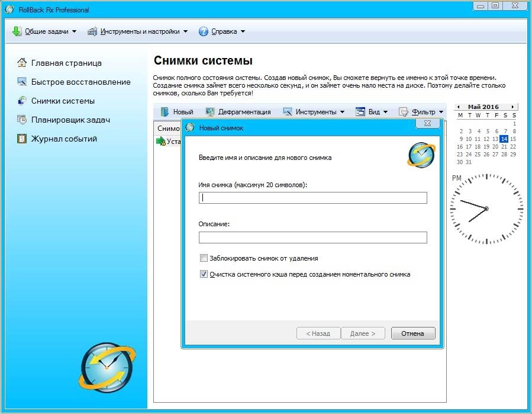Viewport: 532px width, 414px height.
Task: Click the Планировщик задач clock icon
Action: pyautogui.click(x=22, y=120)
